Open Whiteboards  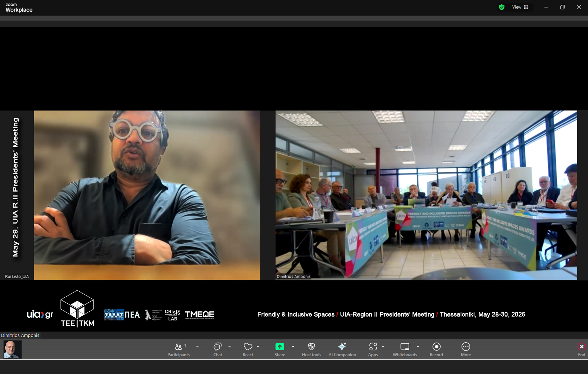tap(405, 350)
